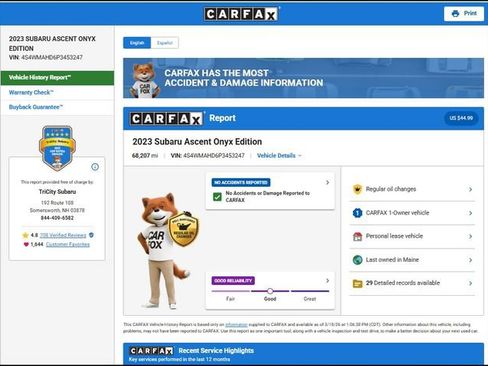This screenshot has width=488, height=366.
Task: Expand the 29 Detailed records row chevron
Action: (470, 283)
